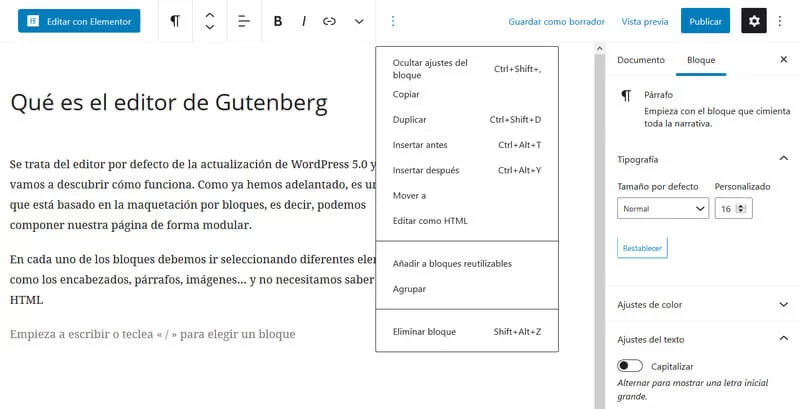Select Insertar antes menu entry
Screen dimensions: 800x409
[x=467, y=145]
